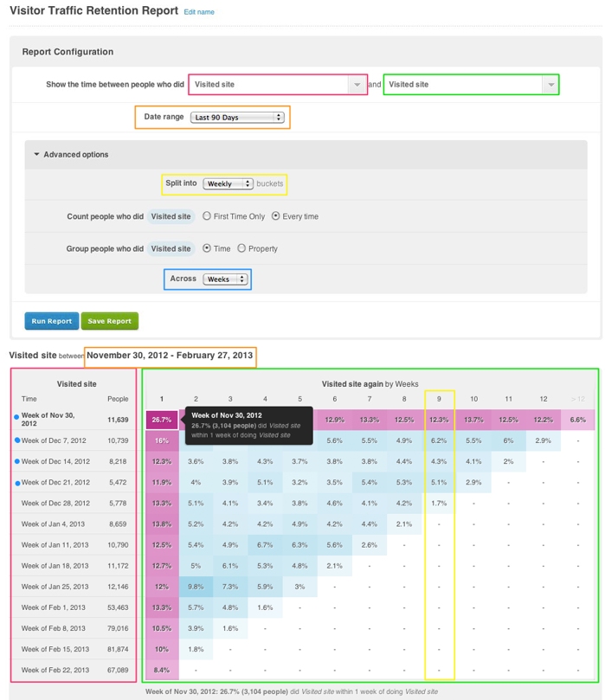Click the 6.7% cell for Week of Jan 11

click(265, 545)
